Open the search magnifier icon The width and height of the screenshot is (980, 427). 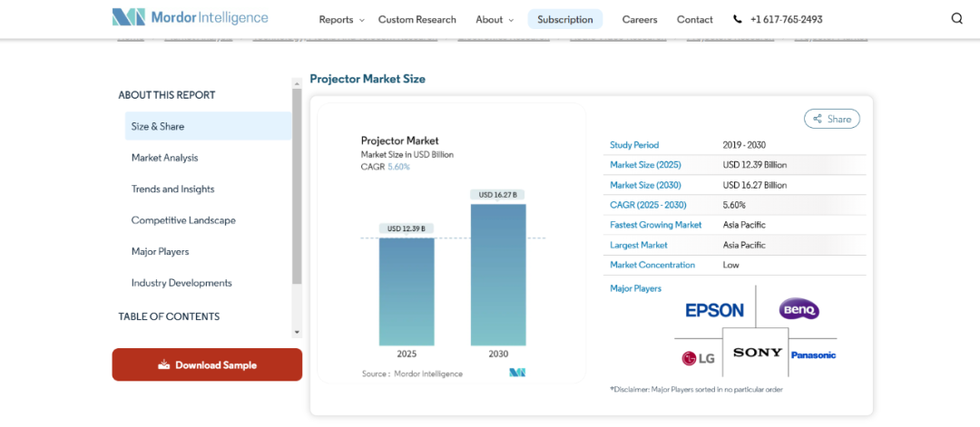pyautogui.click(x=957, y=19)
